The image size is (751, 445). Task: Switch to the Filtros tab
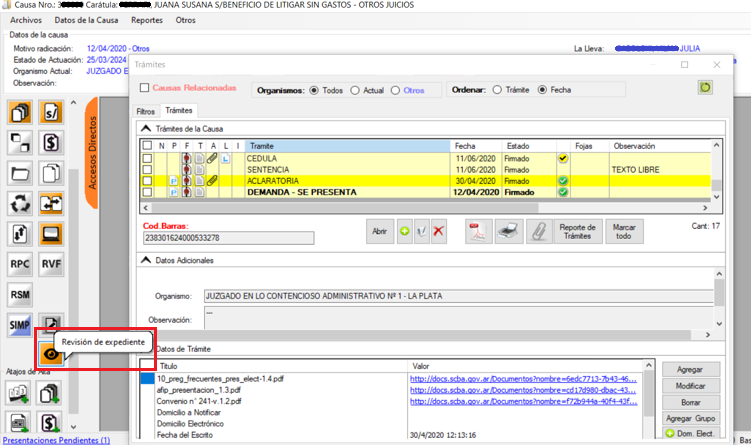pos(145,110)
